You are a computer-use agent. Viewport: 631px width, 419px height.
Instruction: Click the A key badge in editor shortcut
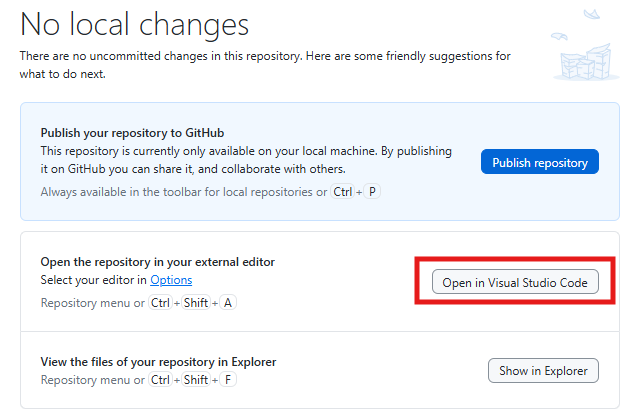click(228, 303)
